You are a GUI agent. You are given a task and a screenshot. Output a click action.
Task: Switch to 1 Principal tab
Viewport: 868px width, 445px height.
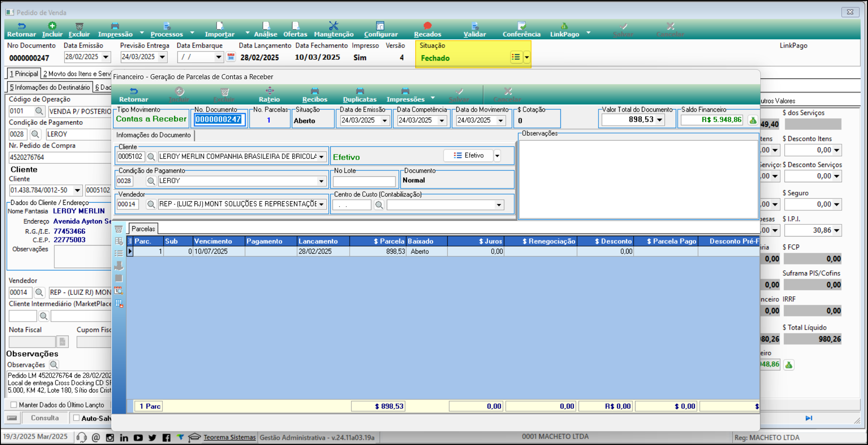tap(24, 74)
